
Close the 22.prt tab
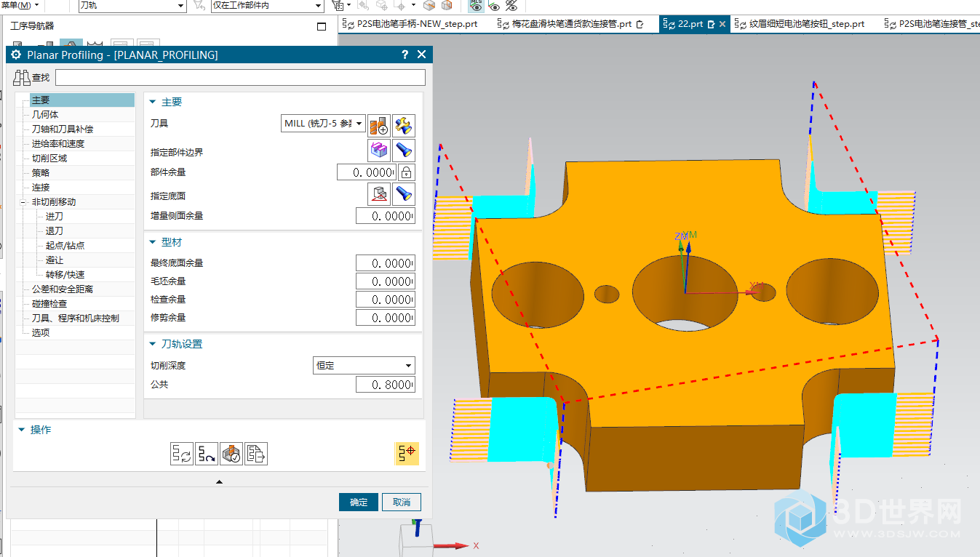tap(722, 24)
